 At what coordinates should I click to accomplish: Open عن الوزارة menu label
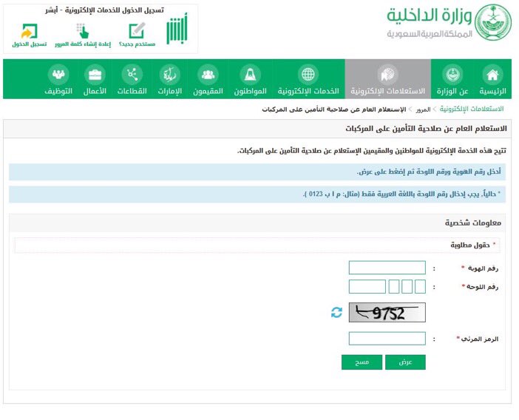tap(452, 91)
